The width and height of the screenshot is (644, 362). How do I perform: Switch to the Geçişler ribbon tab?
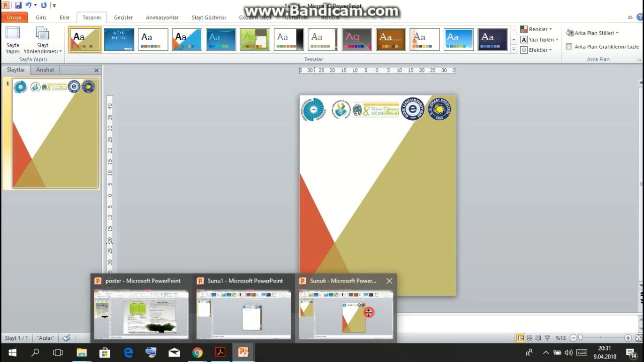point(123,17)
